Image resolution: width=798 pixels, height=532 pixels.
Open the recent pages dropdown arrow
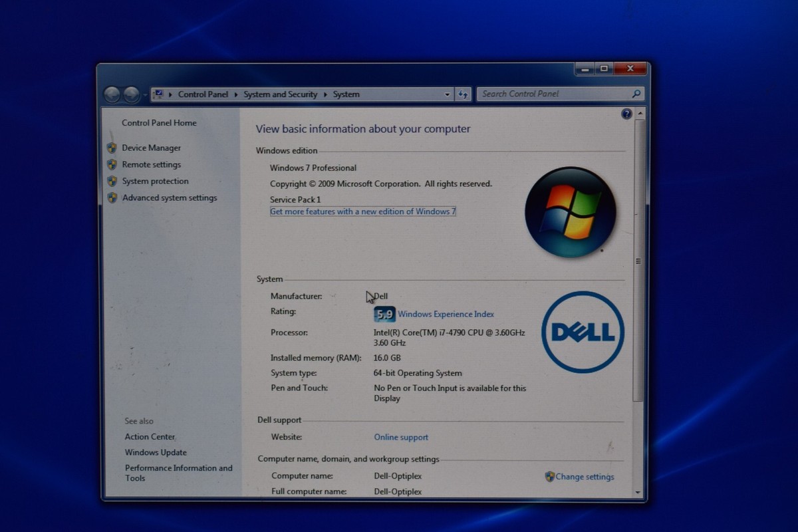tap(144, 95)
